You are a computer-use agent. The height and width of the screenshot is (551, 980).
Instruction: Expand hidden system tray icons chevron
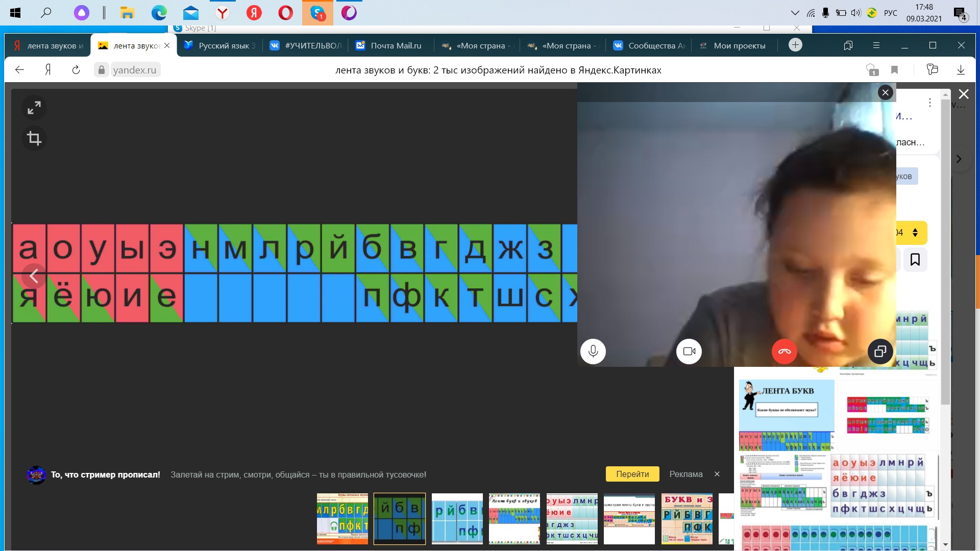pyautogui.click(x=795, y=13)
